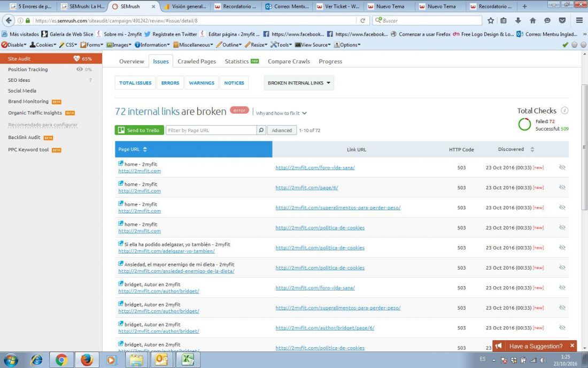Click the Firefox Buscar search box
This screenshot has height=368, width=588.
pyautogui.click(x=427, y=21)
